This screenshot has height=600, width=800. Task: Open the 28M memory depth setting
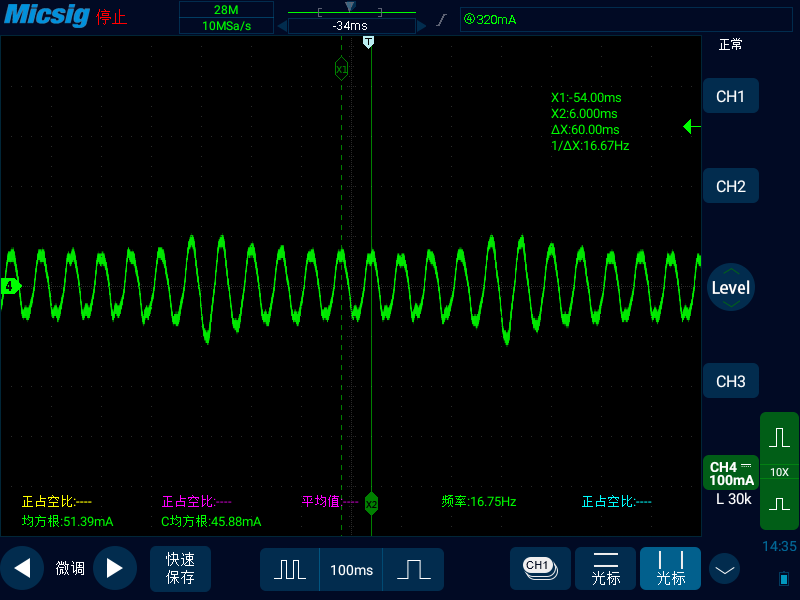(227, 10)
